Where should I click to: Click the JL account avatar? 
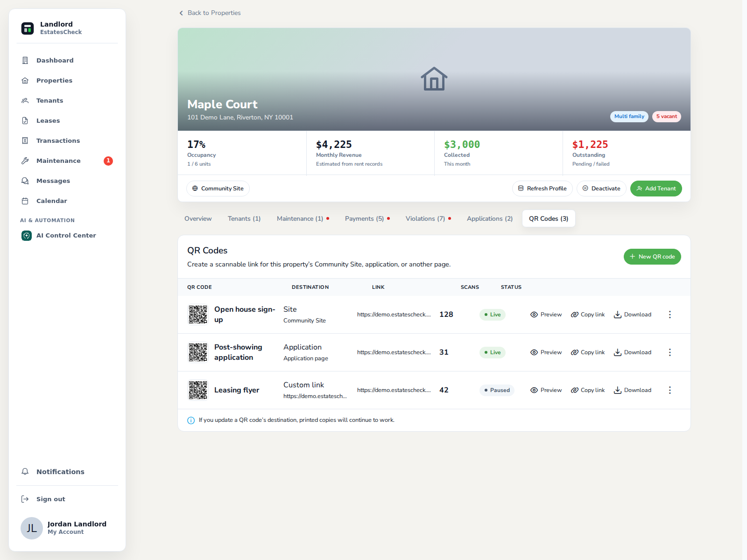[32, 528]
